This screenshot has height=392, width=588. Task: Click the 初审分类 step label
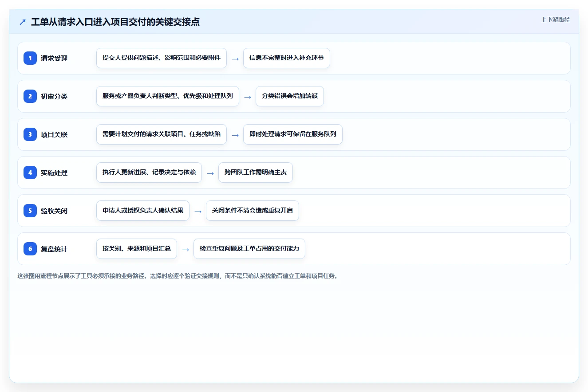point(54,96)
